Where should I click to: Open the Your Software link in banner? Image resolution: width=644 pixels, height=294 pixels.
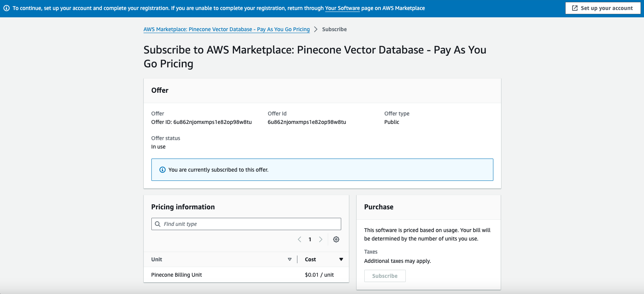[x=342, y=8]
